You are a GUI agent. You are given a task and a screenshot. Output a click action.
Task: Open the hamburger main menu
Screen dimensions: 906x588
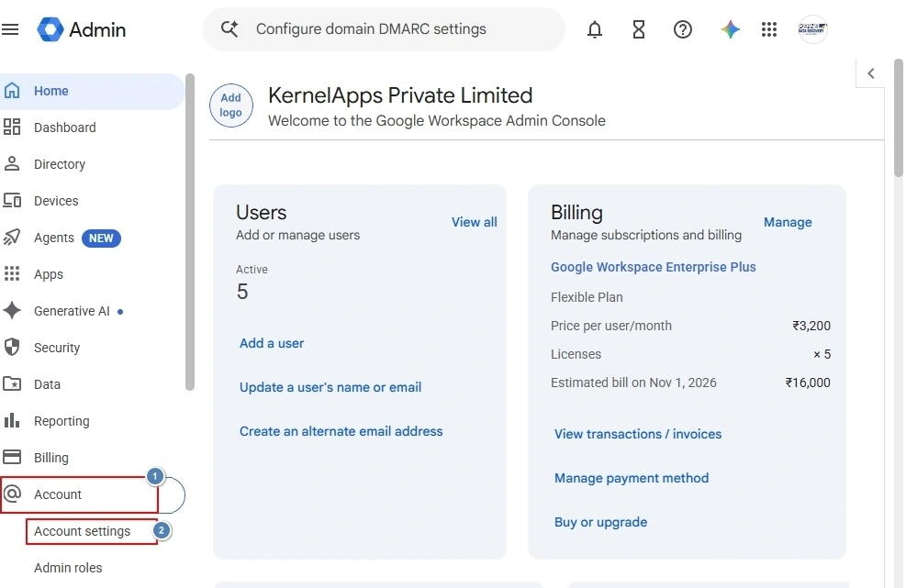point(10,28)
